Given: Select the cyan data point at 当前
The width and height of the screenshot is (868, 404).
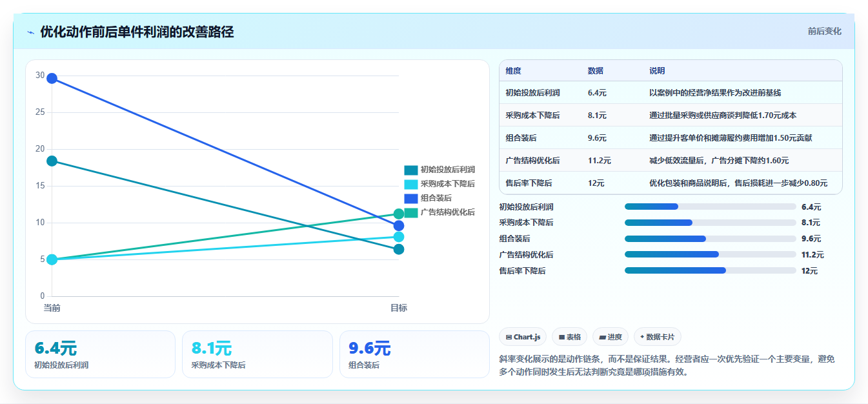Looking at the screenshot, I should (52, 259).
